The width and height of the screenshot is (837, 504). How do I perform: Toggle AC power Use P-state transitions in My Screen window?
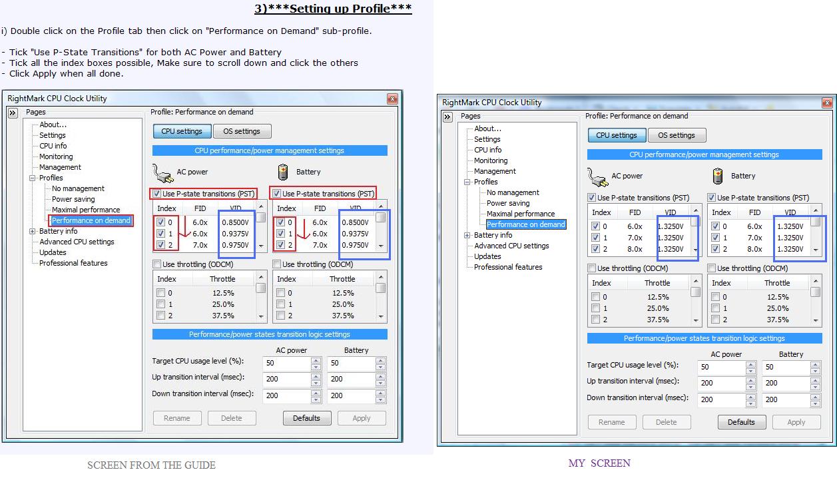coord(592,198)
